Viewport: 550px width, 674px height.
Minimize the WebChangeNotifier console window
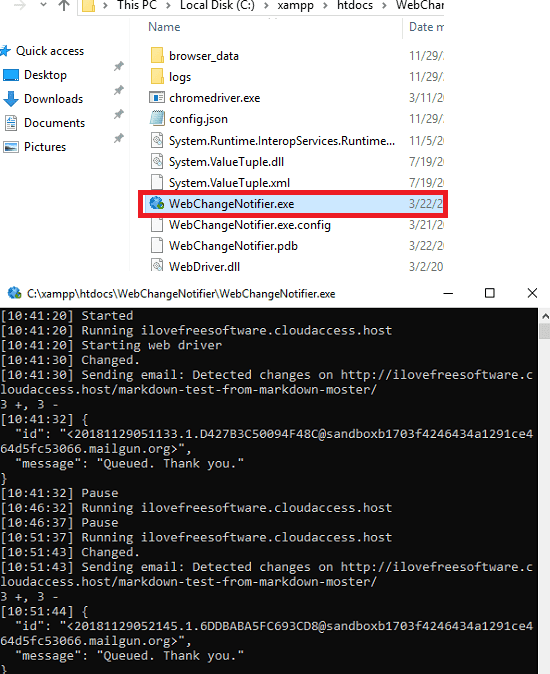click(448, 293)
